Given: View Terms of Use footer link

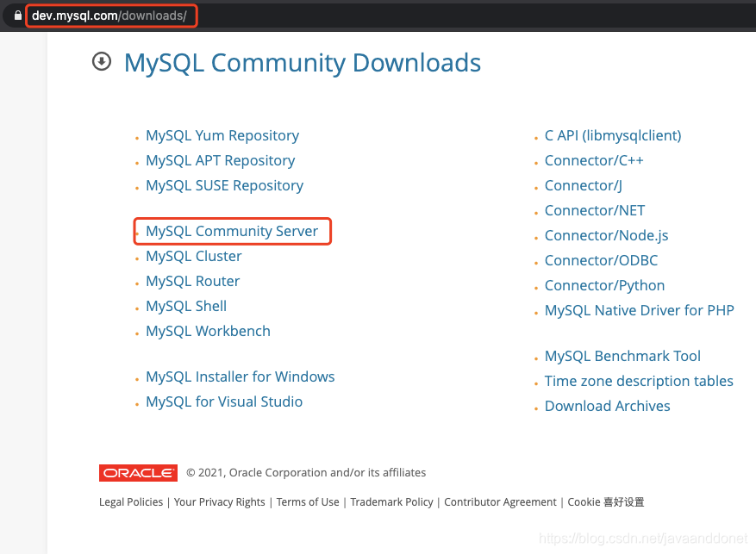Looking at the screenshot, I should [308, 502].
